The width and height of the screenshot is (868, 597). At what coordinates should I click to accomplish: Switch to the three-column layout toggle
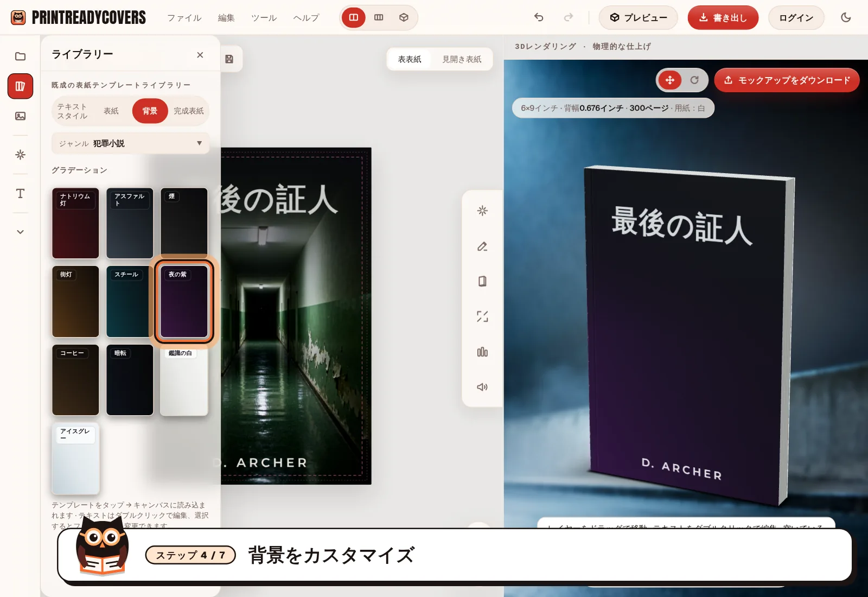[379, 17]
